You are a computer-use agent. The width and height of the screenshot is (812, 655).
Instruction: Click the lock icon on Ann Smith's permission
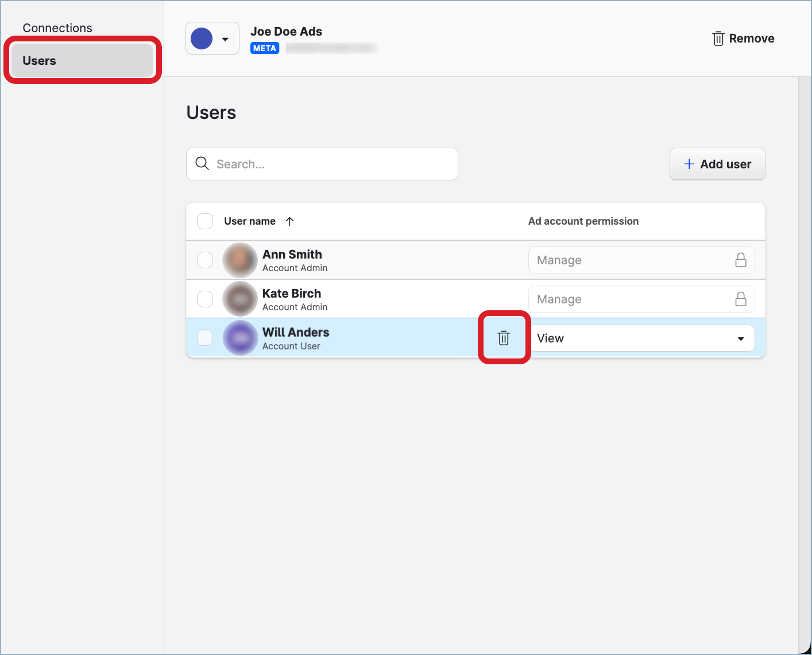click(x=741, y=260)
